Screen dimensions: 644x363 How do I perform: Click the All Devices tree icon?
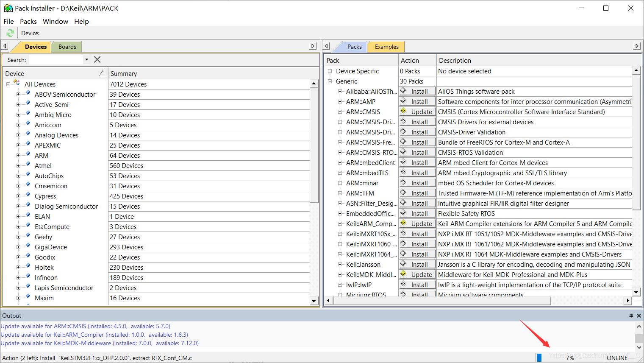coord(17,83)
